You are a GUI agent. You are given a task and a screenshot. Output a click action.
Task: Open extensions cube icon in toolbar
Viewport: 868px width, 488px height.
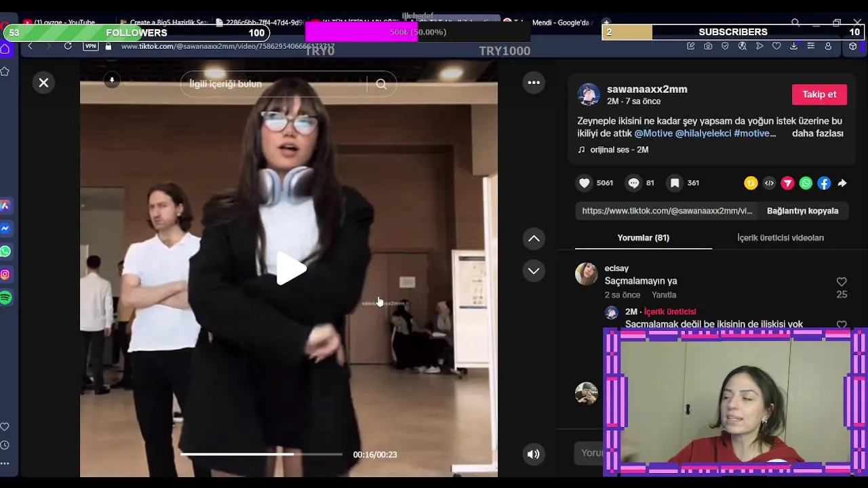click(853, 46)
